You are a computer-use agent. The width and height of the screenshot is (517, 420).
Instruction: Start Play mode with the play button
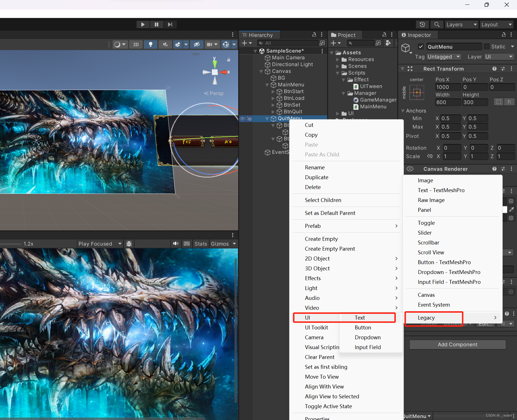(x=143, y=24)
